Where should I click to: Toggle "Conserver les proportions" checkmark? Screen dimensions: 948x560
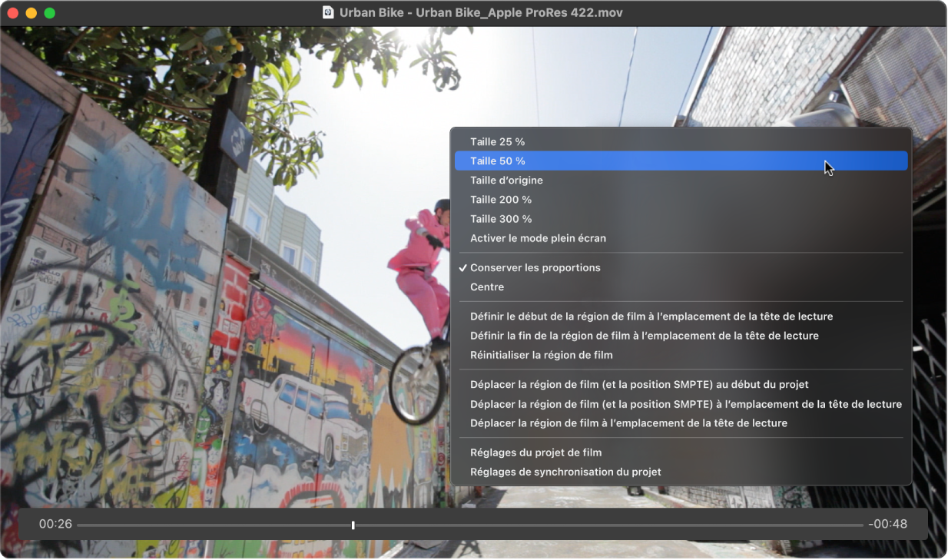coord(535,267)
